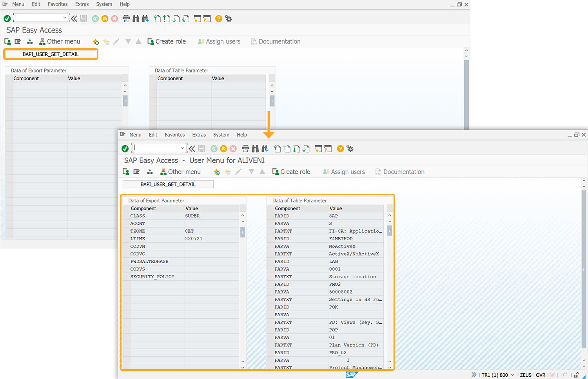Viewport: 588px width, 379px height.
Task: Click command input field in back window
Action: 39,18
